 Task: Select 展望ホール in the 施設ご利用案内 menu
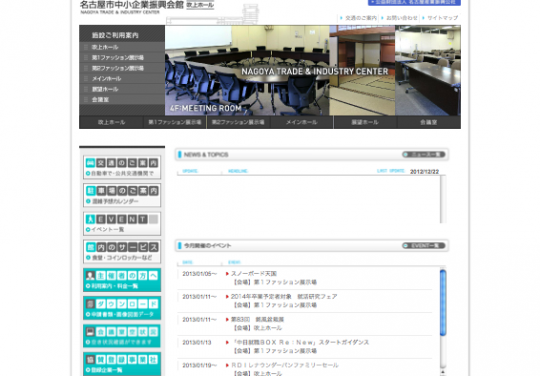122,89
